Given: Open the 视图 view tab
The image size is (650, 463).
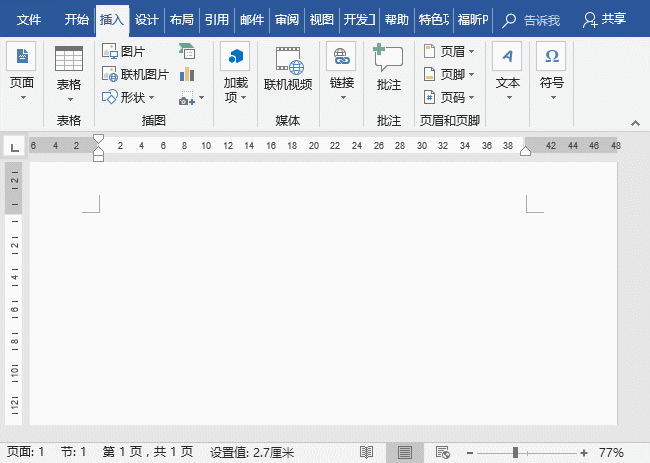Looking at the screenshot, I should (321, 19).
